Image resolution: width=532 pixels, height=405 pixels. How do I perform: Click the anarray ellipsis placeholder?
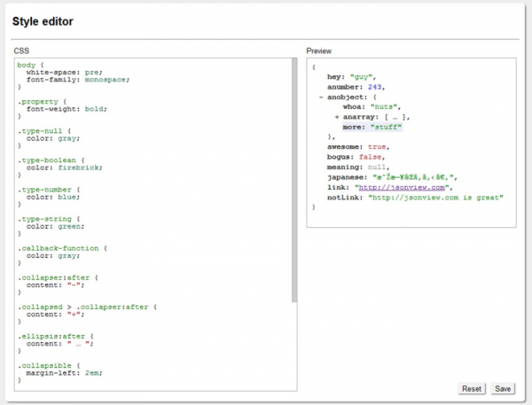click(395, 117)
